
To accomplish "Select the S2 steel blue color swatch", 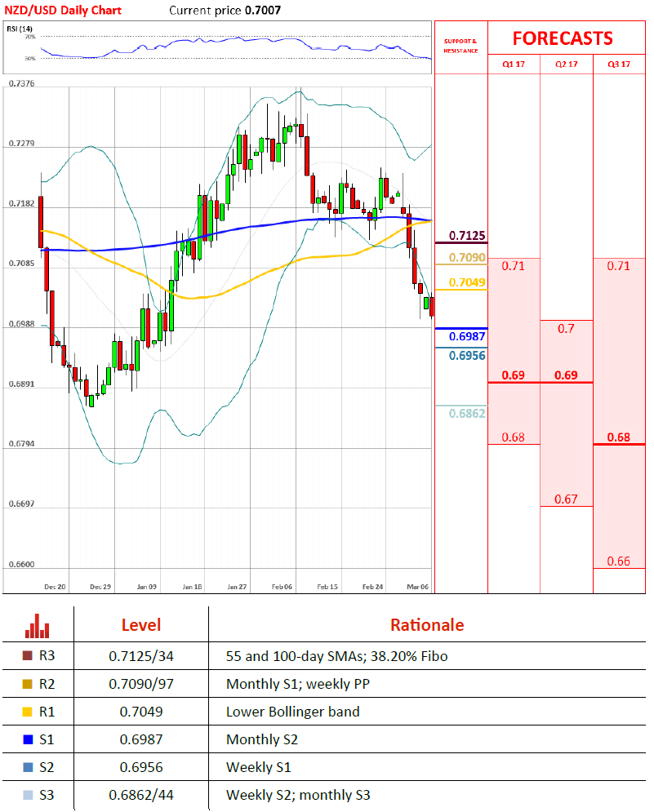I will [x=29, y=767].
